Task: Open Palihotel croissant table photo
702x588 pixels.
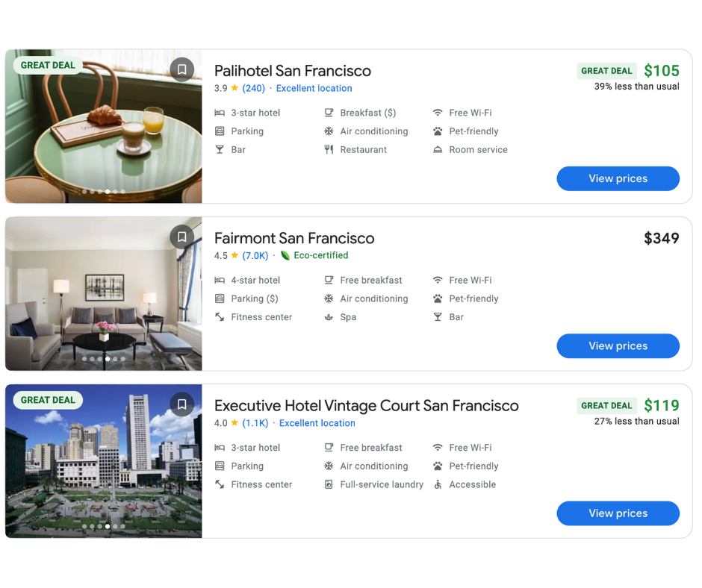Action: [x=103, y=126]
